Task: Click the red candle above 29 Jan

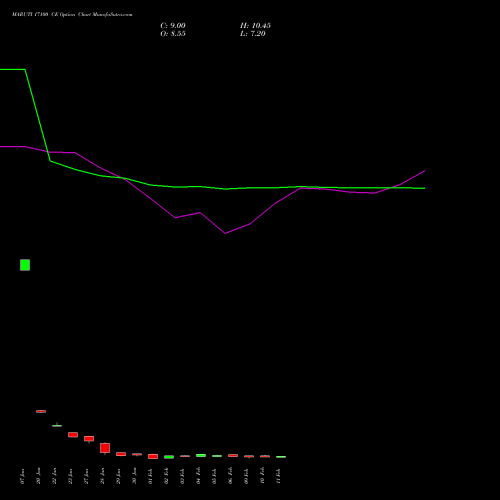Action: (121, 454)
